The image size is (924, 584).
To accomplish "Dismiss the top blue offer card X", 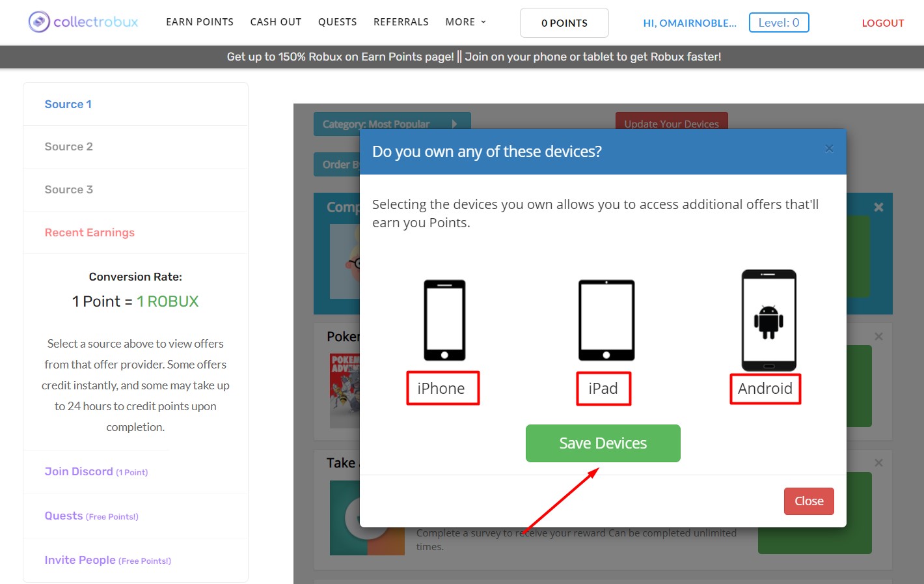I will pyautogui.click(x=878, y=207).
